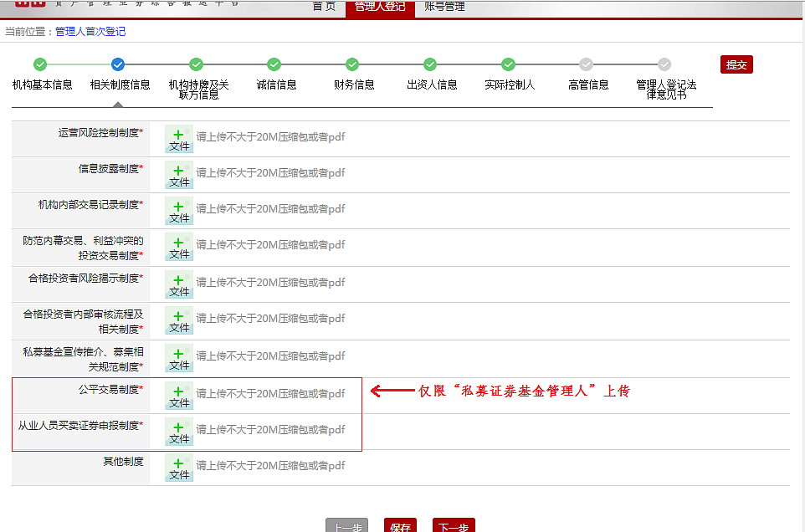Upload 合格投资者风险揭示制度 file

pos(179,284)
